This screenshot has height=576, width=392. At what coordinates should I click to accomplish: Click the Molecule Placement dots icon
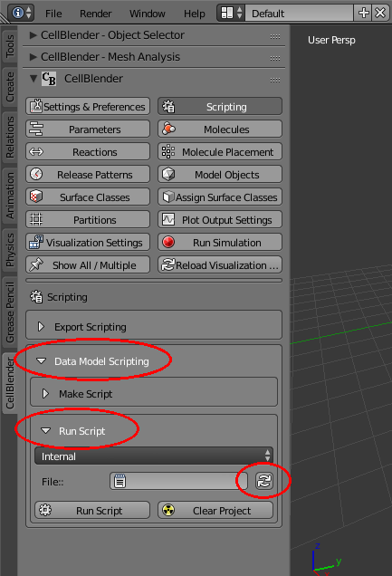tap(168, 152)
